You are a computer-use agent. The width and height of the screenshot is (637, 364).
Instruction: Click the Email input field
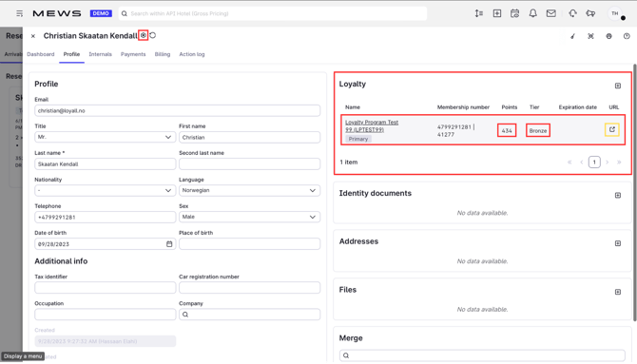pyautogui.click(x=177, y=110)
